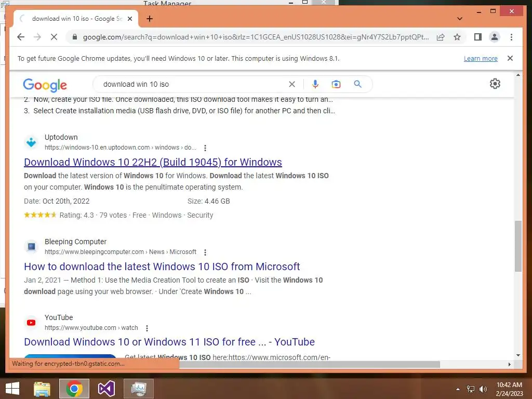This screenshot has height=399, width=532.
Task: Click the youtube.com watch URL
Action: pyautogui.click(x=91, y=328)
